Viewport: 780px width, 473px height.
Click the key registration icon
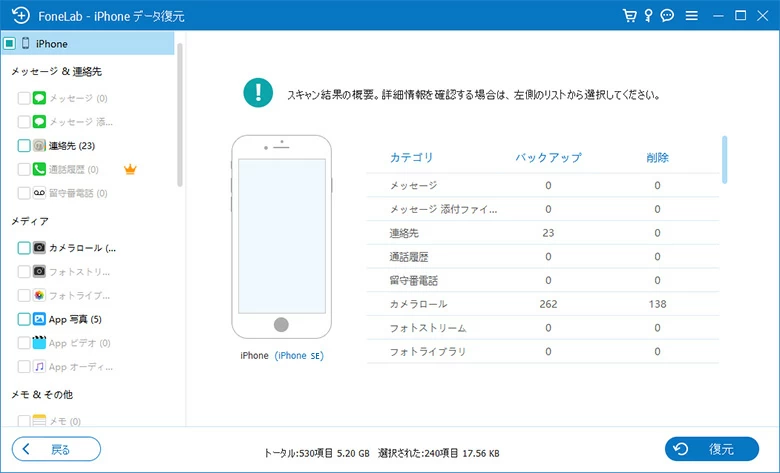[648, 16]
